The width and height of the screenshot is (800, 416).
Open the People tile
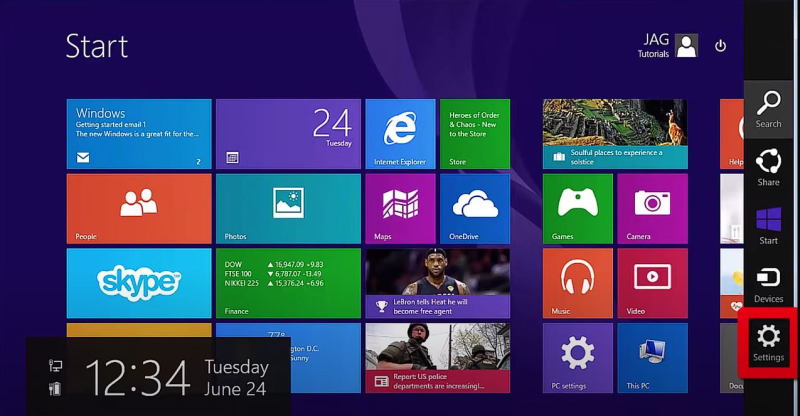tap(139, 209)
